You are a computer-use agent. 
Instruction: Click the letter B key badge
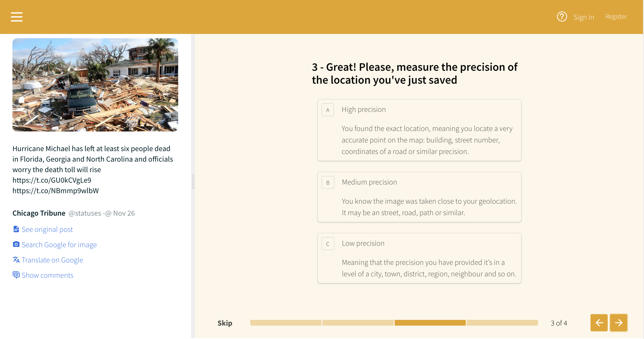pos(327,183)
